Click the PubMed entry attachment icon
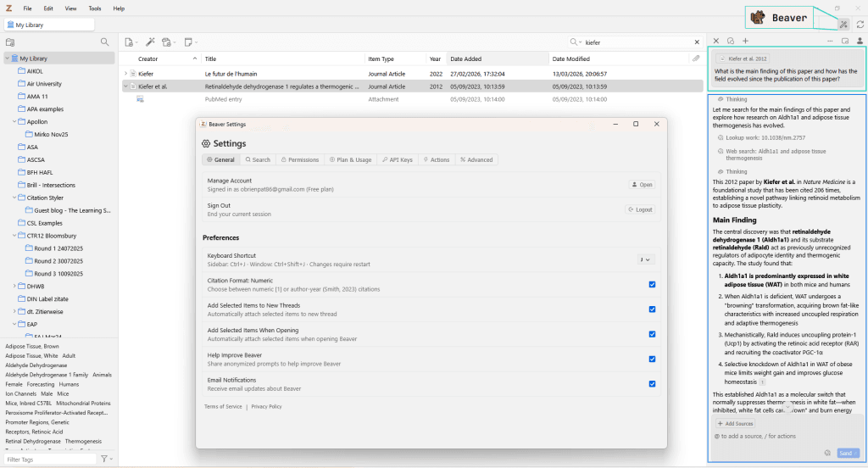 click(141, 99)
